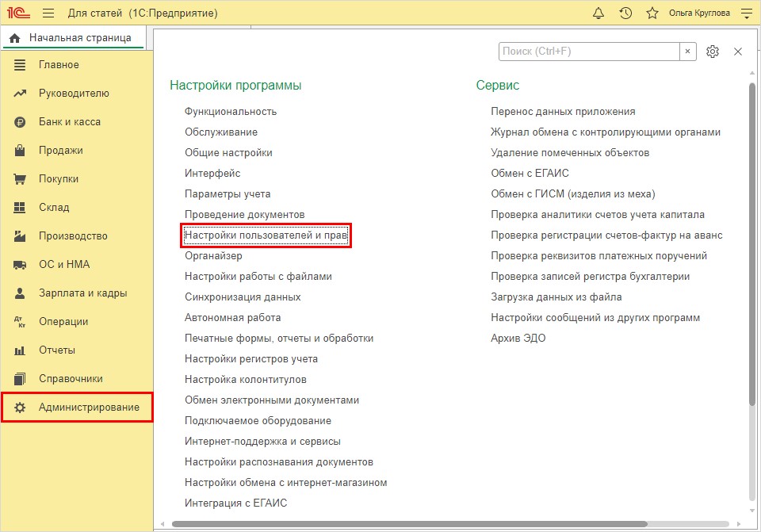Click the home icon on start tab
The image size is (761, 532).
[15, 38]
